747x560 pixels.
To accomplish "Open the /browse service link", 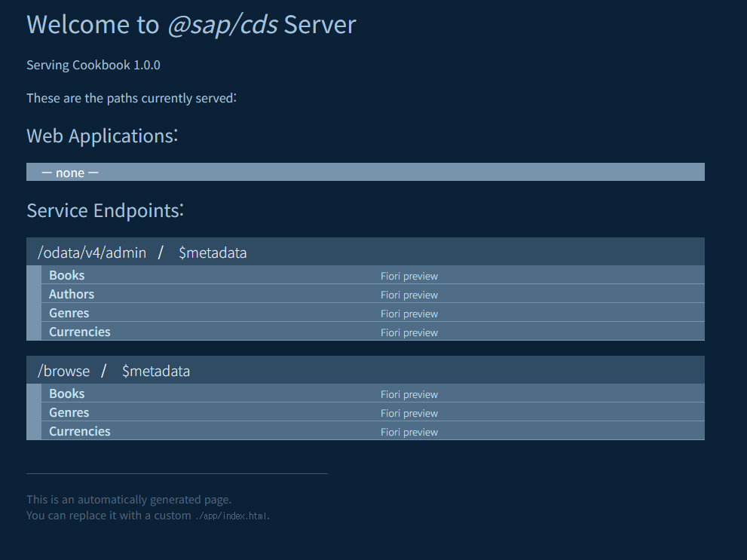I will pyautogui.click(x=64, y=371).
